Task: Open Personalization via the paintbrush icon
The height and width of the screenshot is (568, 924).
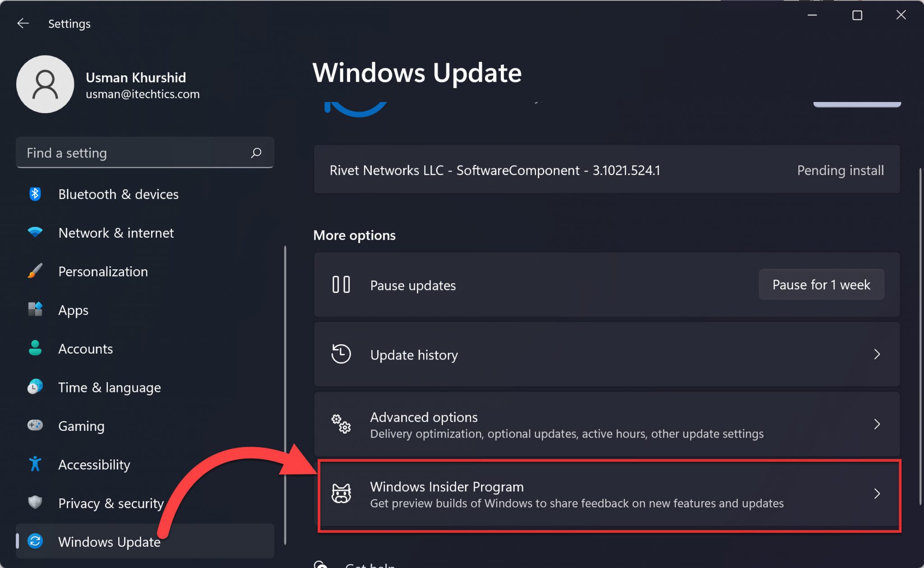Action: click(35, 271)
